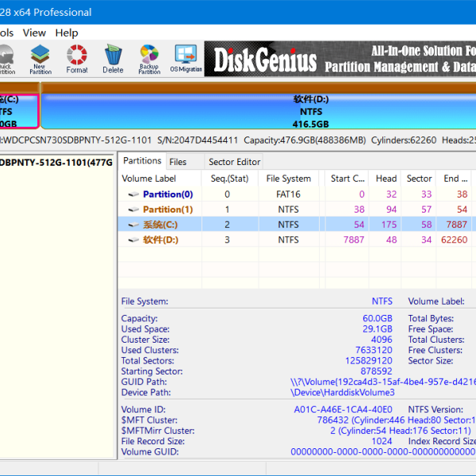476x476 pixels.
Task: Click the 125829120 total sectors value
Action: coord(369,361)
